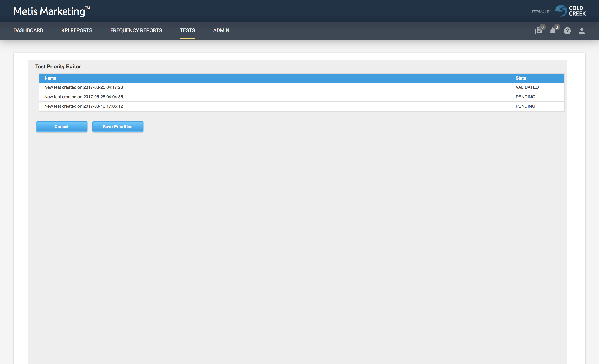Open the user profile icon

coord(582,31)
